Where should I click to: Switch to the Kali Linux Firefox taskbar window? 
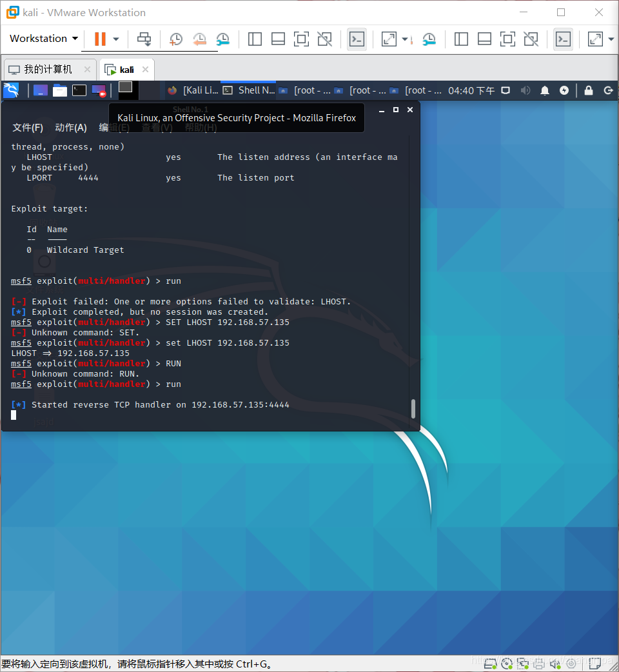193,90
